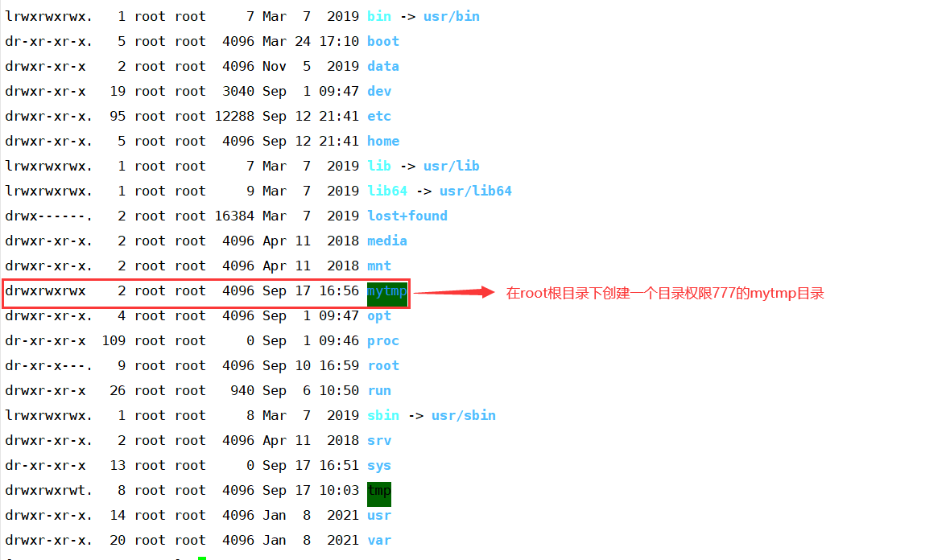Click the link count '14' in usr row
The width and height of the screenshot is (942, 560).
pos(118,516)
